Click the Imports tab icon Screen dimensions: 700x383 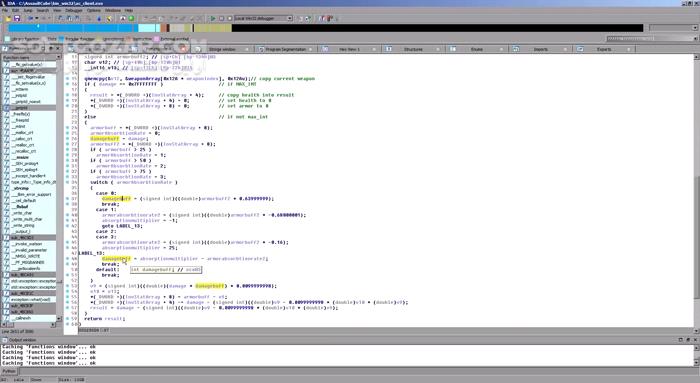[x=516, y=49]
